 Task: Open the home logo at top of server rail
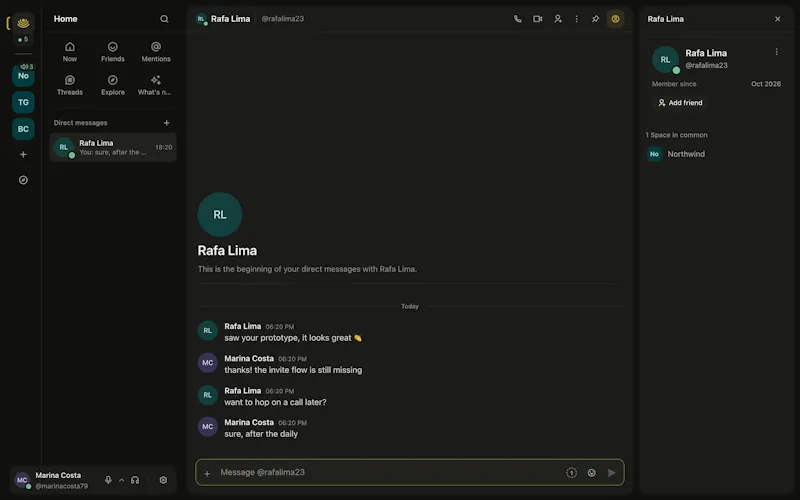23,23
